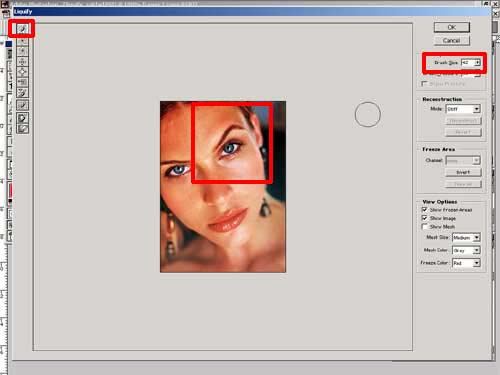Viewport: 500px width, 375px height.
Task: Enable the Show Mesh checkbox
Action: [x=424, y=226]
